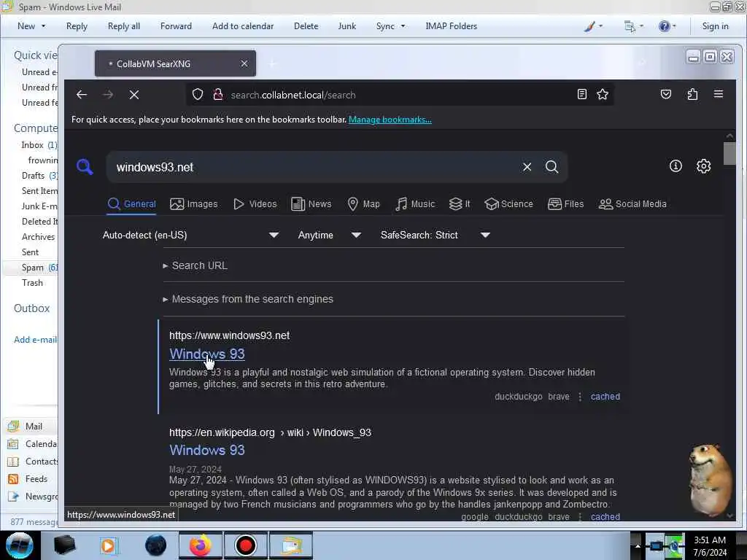The width and height of the screenshot is (747, 560).
Task: Open a new Firefox tab
Action: [273, 64]
